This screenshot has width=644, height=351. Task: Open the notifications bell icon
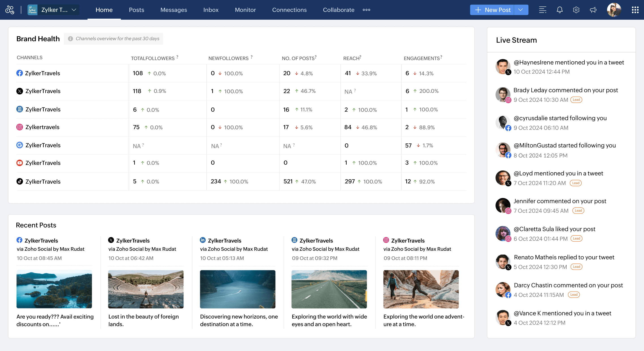pos(559,10)
